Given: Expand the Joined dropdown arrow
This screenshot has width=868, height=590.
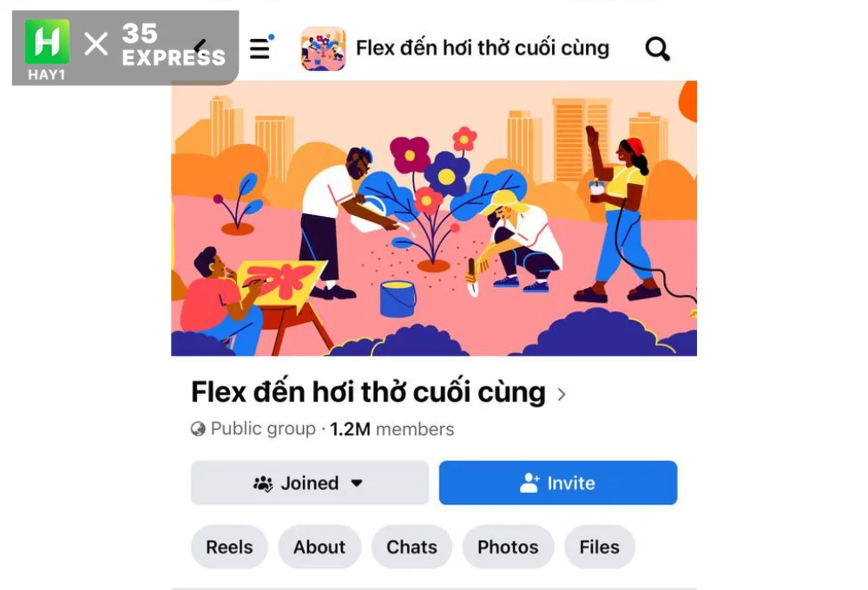Looking at the screenshot, I should tap(357, 483).
